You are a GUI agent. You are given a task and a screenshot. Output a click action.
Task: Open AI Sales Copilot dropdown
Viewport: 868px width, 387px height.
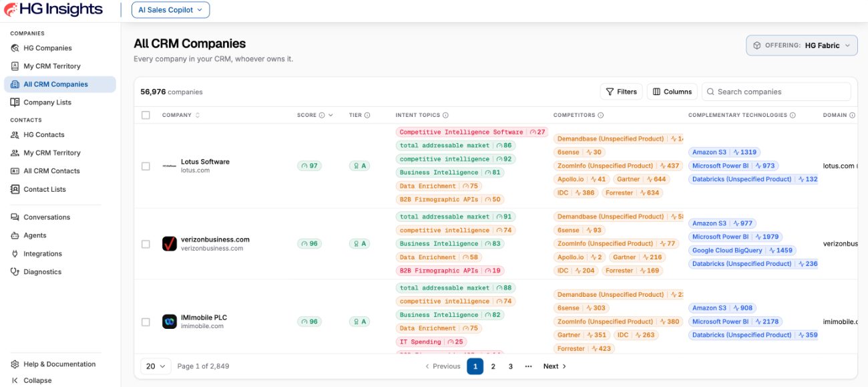[170, 10]
